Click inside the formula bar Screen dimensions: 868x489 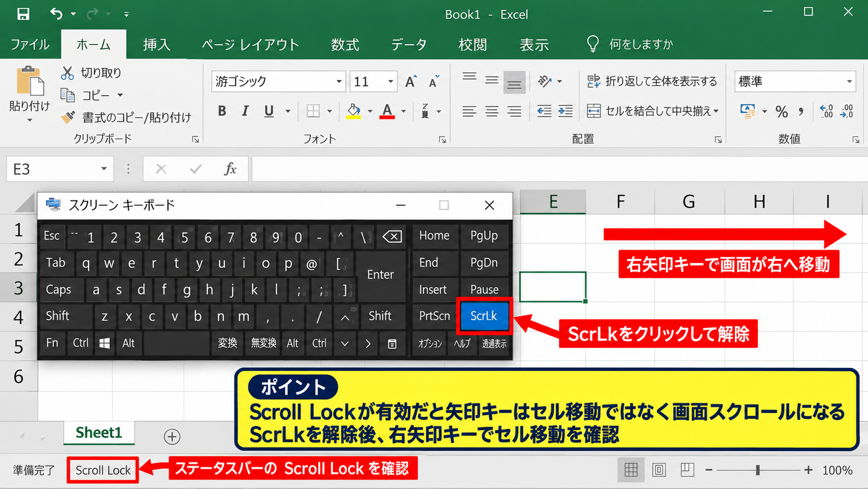(560, 169)
